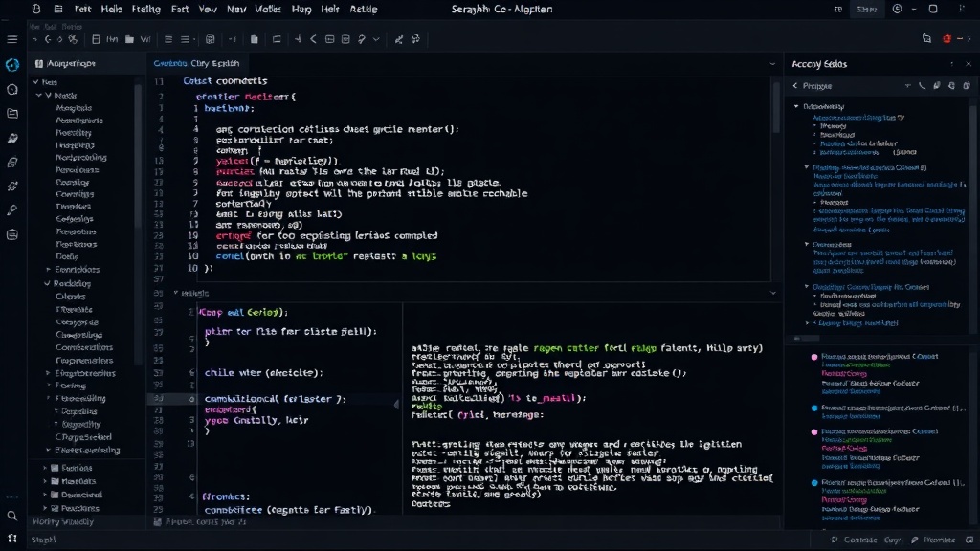Open the hamburger menu in the left sidebar
This screenshot has width=980, height=551.
pos(11,39)
